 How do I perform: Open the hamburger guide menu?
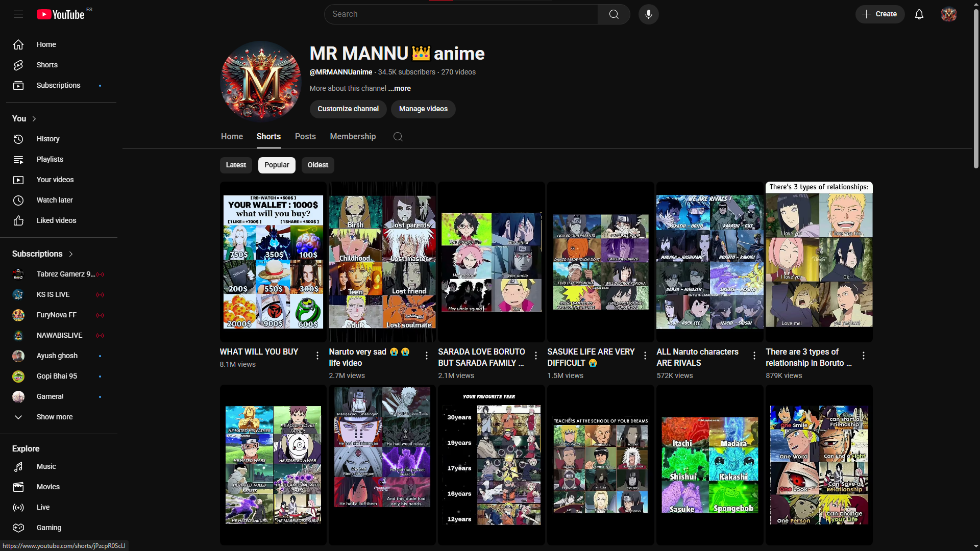(x=18, y=14)
